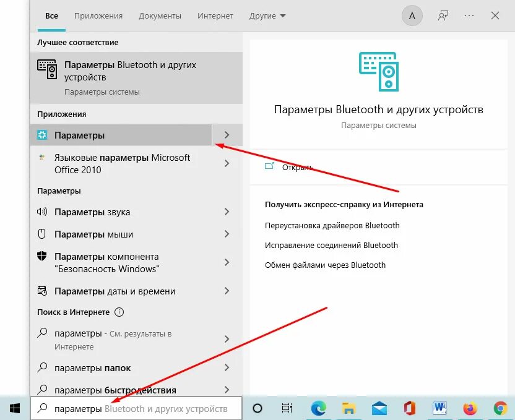Launch Microsoft Edge from the taskbar
Image resolution: width=515 pixels, height=420 pixels.
tap(319, 408)
